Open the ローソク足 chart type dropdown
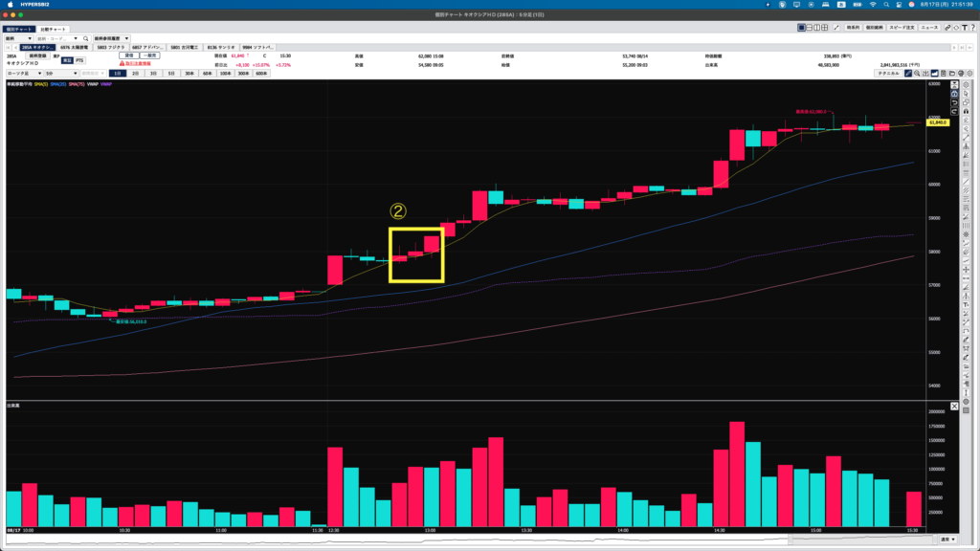This screenshot has width=980, height=551. [24, 74]
